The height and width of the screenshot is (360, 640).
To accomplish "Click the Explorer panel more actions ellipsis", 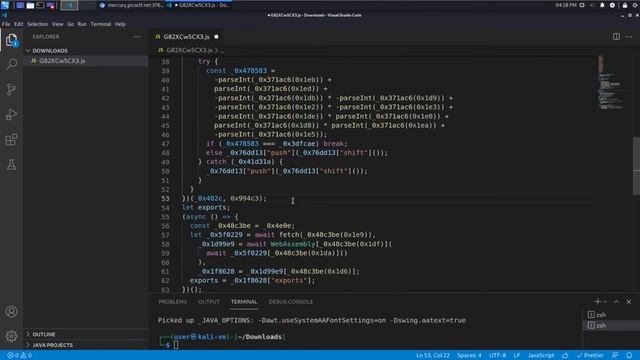I will point(137,37).
